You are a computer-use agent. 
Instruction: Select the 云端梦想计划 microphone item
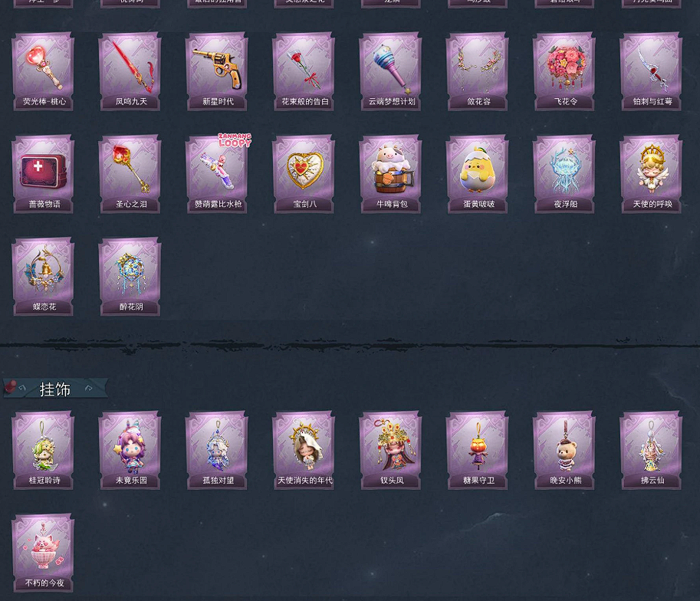tap(390, 71)
